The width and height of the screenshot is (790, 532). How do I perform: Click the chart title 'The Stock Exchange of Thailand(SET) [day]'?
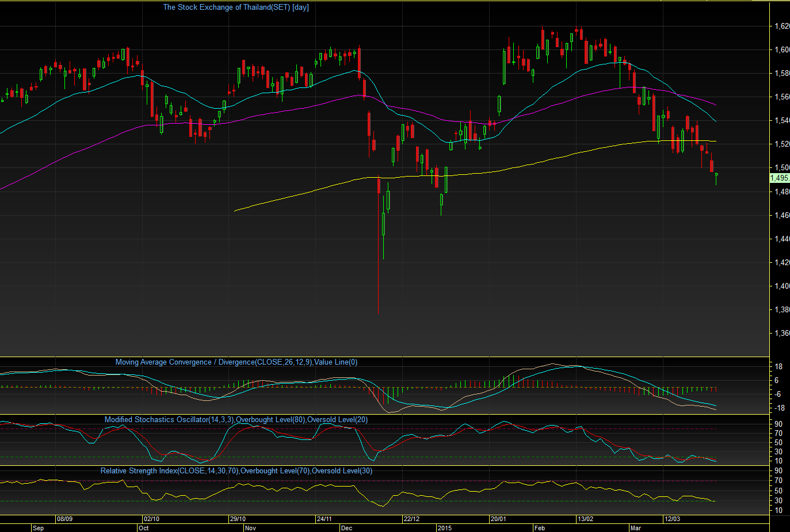click(236, 7)
